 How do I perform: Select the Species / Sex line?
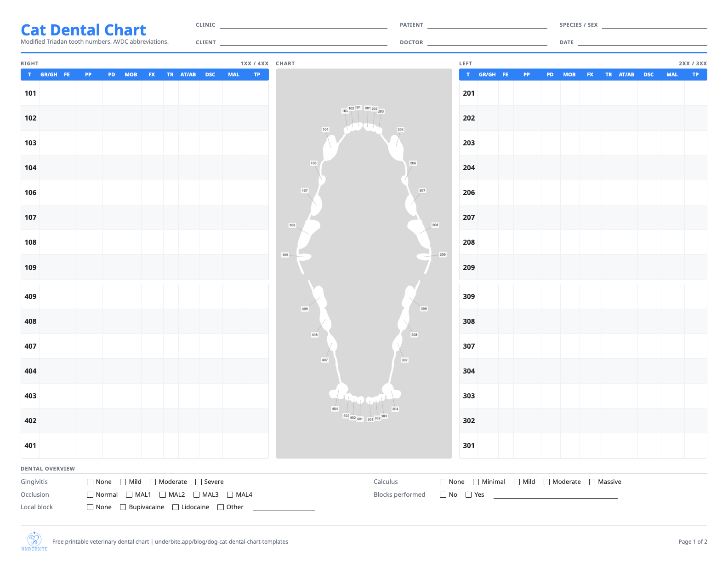point(654,25)
